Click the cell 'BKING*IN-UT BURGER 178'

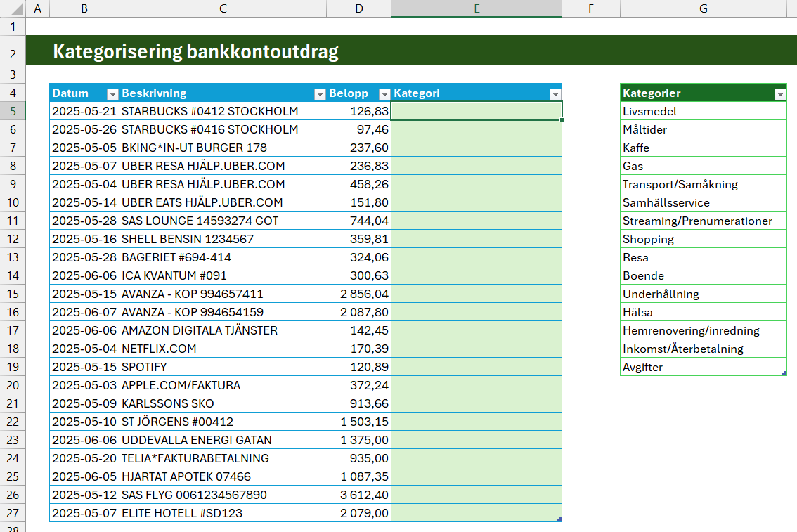(223, 148)
